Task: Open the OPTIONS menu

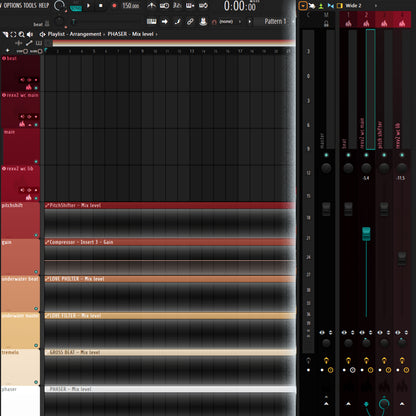Action: tap(13, 5)
